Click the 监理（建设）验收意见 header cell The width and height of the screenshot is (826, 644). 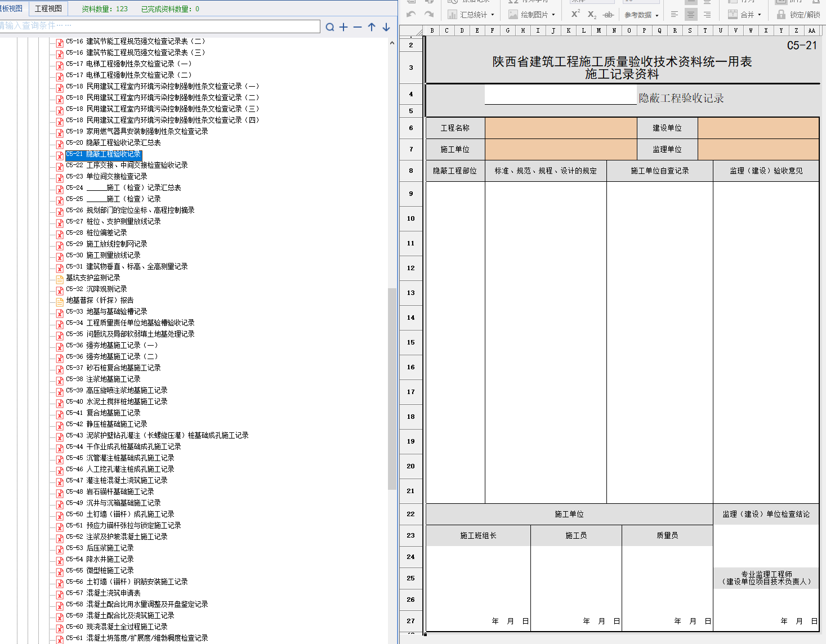[x=766, y=171]
